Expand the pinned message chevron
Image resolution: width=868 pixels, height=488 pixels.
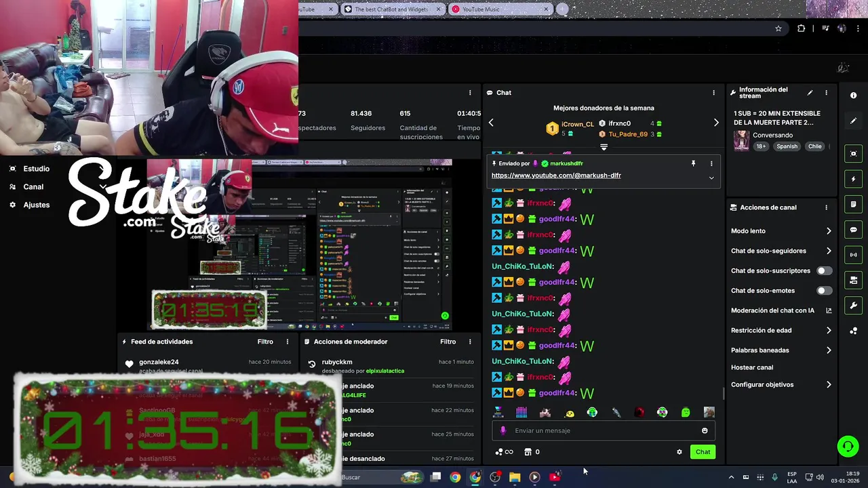[x=711, y=178]
